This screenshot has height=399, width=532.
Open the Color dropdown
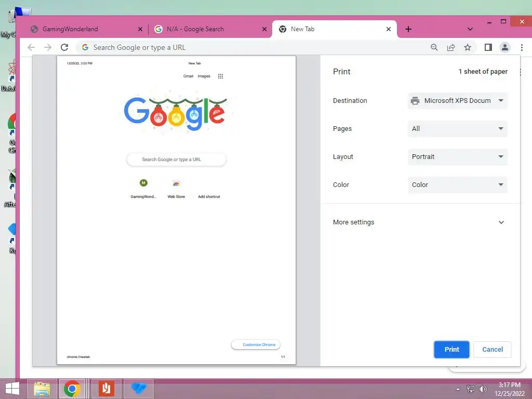[457, 185]
